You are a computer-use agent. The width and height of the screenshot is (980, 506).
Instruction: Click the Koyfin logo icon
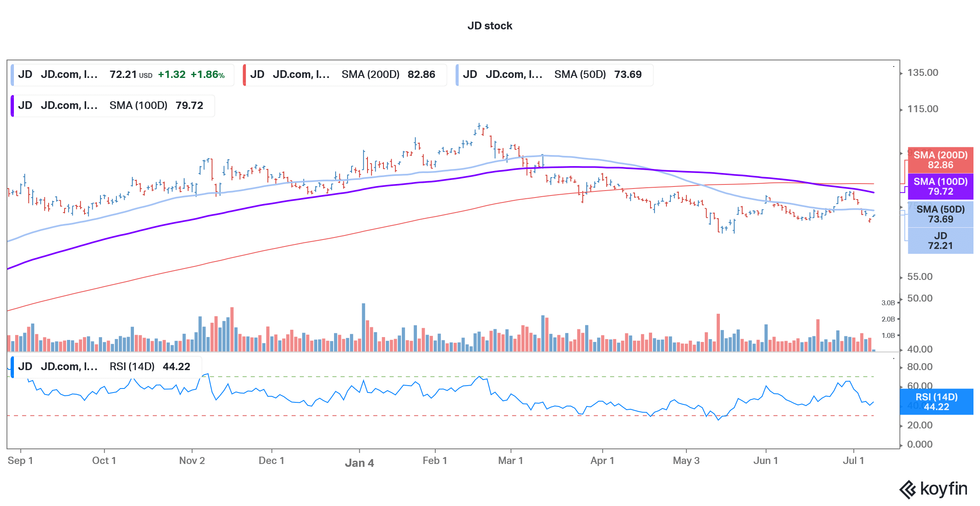pyautogui.click(x=908, y=489)
